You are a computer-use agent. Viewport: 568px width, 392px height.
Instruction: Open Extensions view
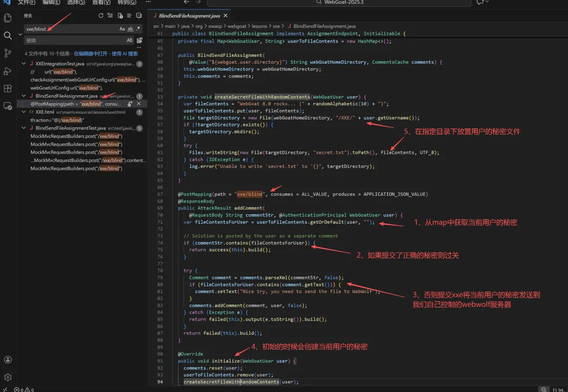(x=7, y=88)
